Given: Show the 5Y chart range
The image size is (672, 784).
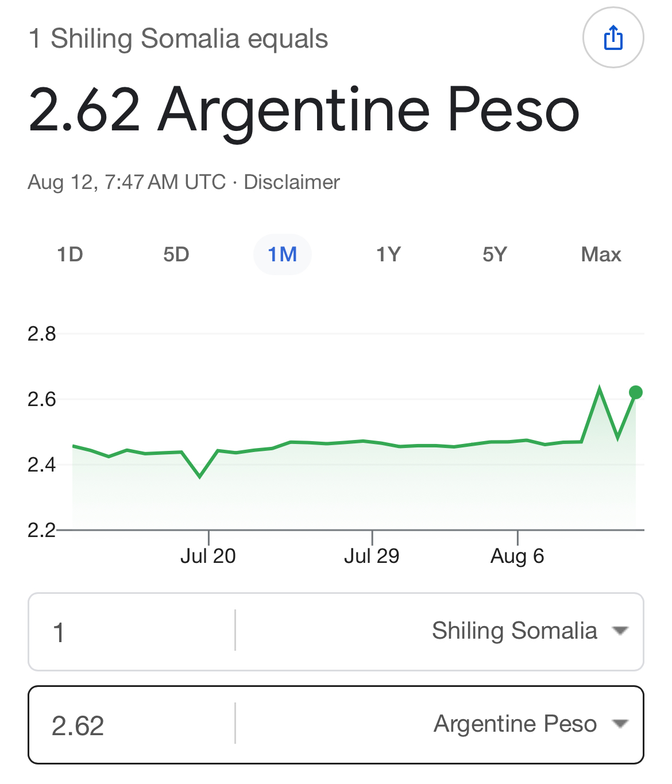Looking at the screenshot, I should click(x=495, y=254).
